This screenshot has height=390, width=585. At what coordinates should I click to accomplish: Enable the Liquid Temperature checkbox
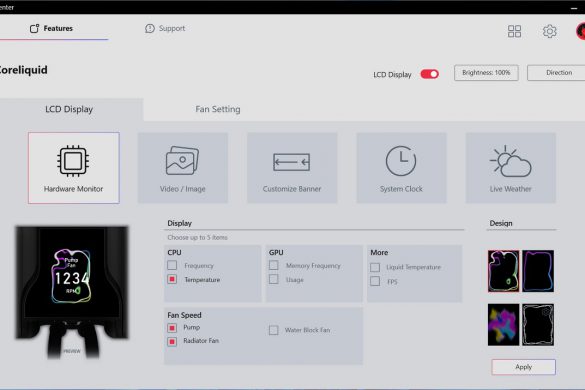coord(375,267)
